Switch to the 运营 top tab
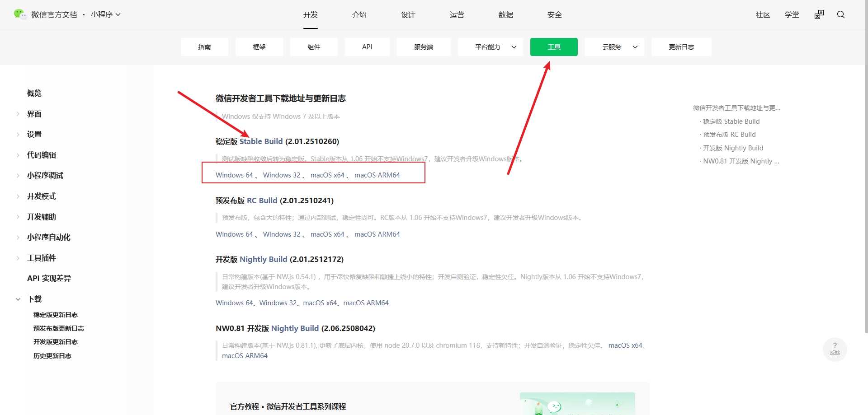Screen dimensions: 868x415 [457, 14]
